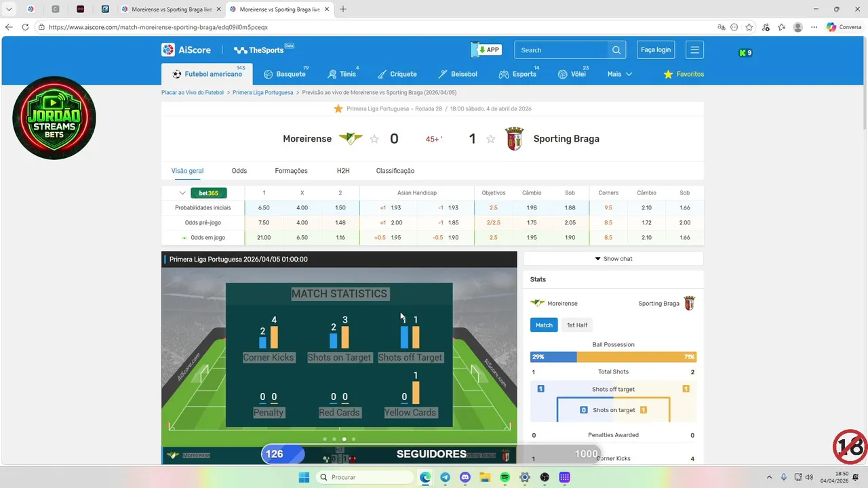Open the Windows Start menu

pyautogui.click(x=304, y=477)
